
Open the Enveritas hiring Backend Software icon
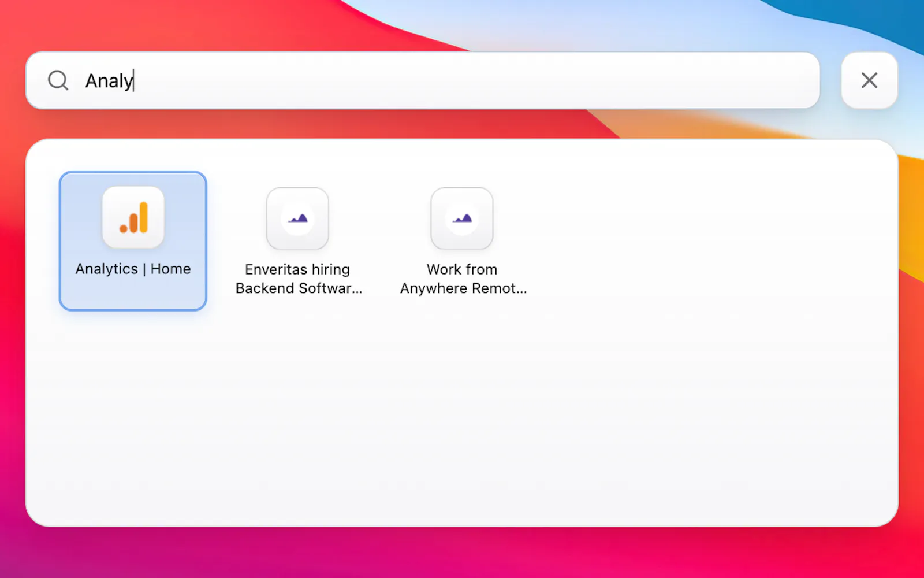tap(297, 218)
